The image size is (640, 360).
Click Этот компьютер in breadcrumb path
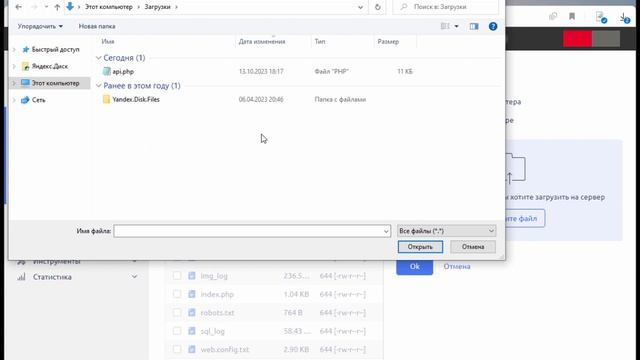pos(109,7)
